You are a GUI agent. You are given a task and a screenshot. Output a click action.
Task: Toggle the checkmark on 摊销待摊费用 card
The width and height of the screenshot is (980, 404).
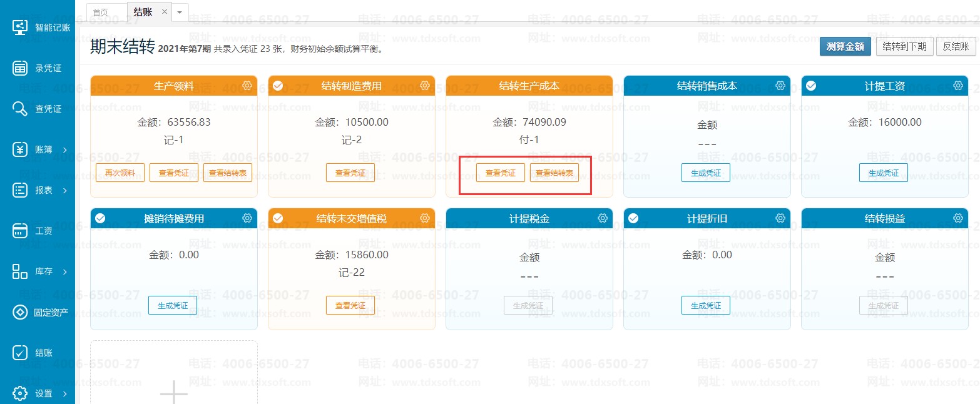[x=100, y=218]
